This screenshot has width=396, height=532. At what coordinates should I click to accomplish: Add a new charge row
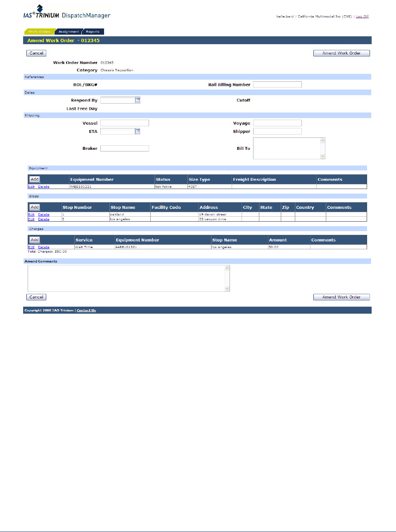tap(35, 240)
